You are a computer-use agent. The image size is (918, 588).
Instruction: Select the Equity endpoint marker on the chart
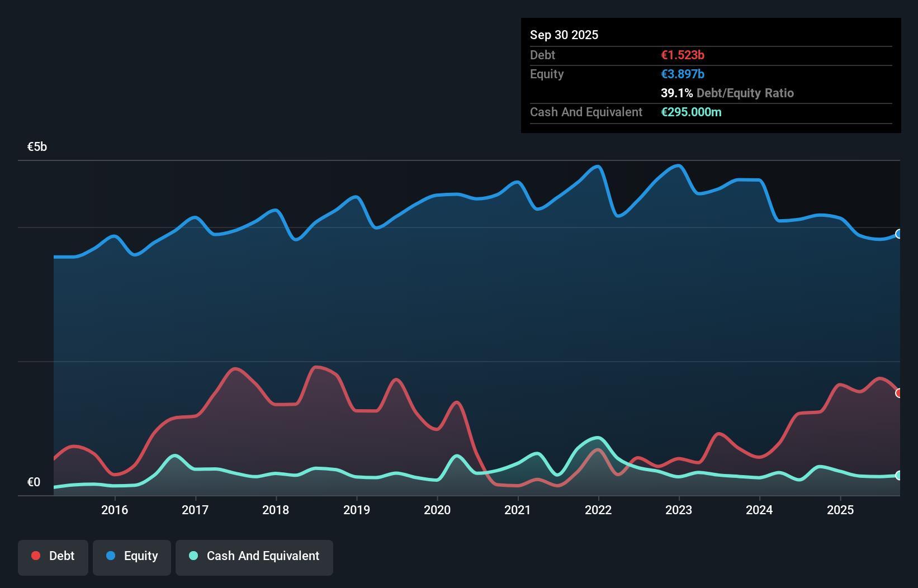[x=899, y=234]
